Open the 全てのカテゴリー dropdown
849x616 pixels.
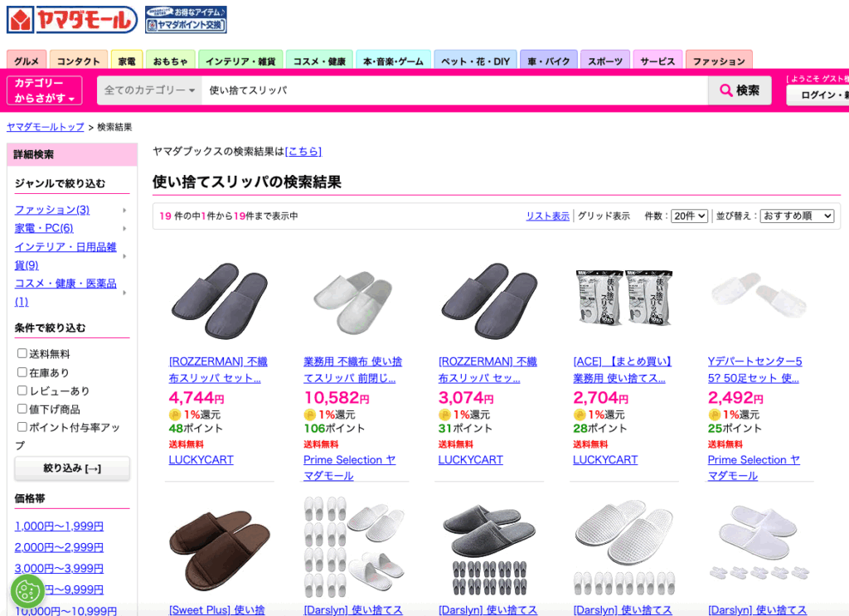tap(149, 90)
